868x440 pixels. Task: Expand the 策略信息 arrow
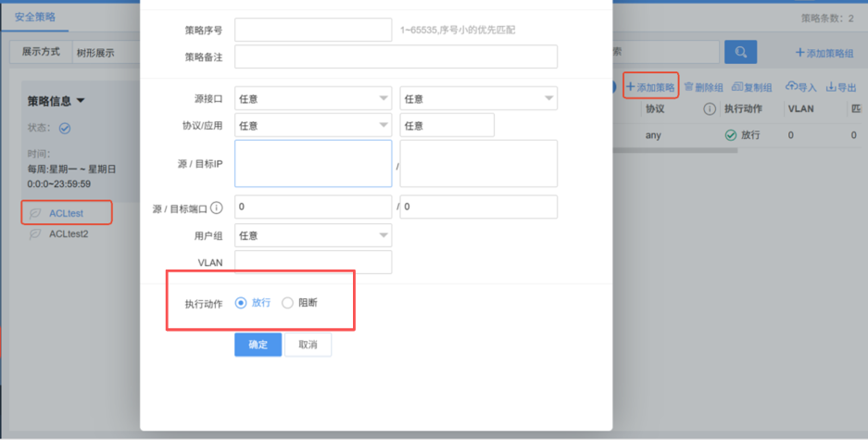pos(81,101)
